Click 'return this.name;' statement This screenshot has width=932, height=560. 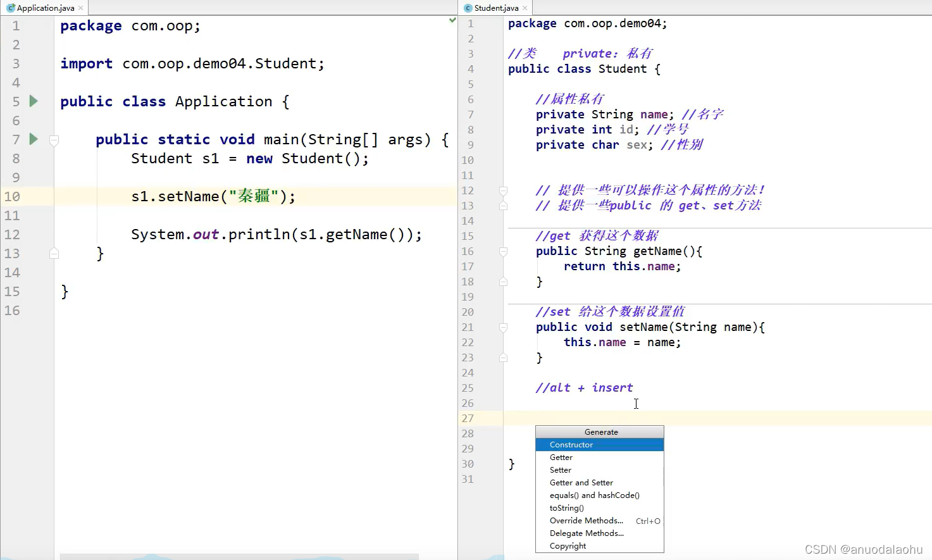tap(623, 266)
